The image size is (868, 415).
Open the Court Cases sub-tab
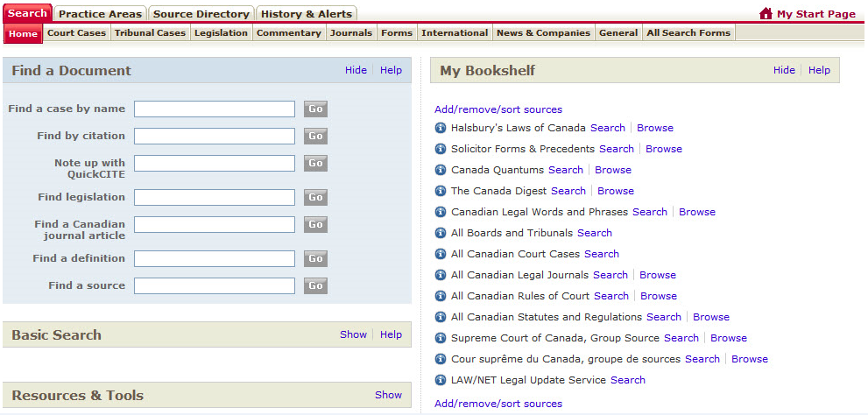click(76, 33)
